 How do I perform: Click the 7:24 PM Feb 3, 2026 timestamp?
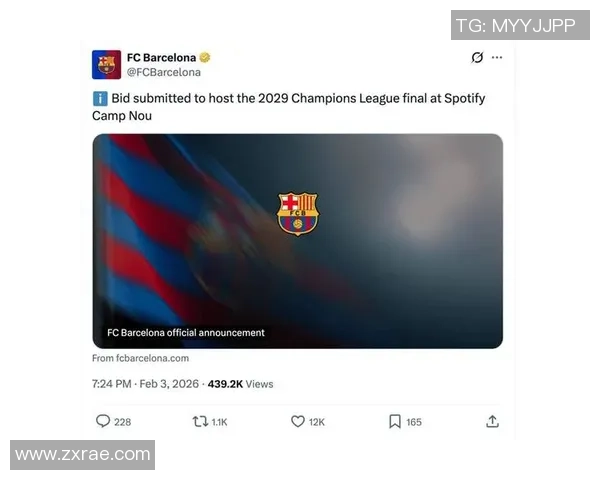click(145, 384)
